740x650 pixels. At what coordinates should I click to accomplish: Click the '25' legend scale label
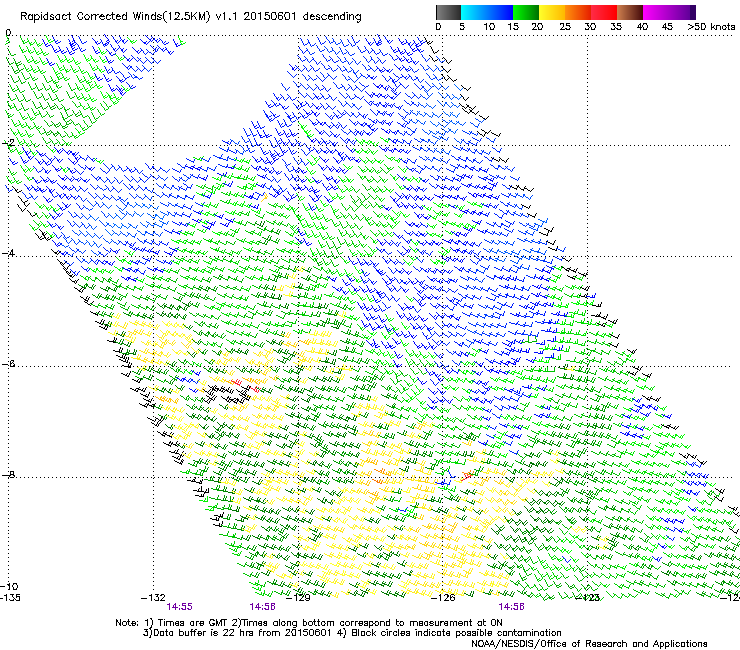tap(565, 27)
